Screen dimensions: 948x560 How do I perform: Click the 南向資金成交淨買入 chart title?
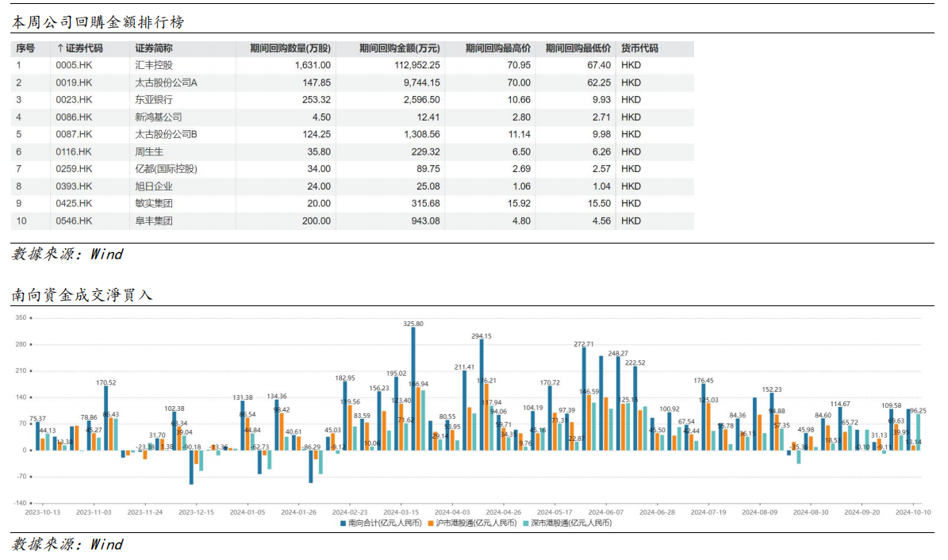82,295
